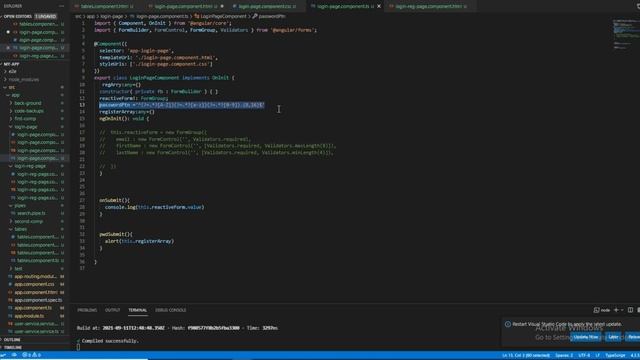This screenshot has width=640, height=360.
Task: Open errors and warnings count in status bar
Action: [31, 355]
